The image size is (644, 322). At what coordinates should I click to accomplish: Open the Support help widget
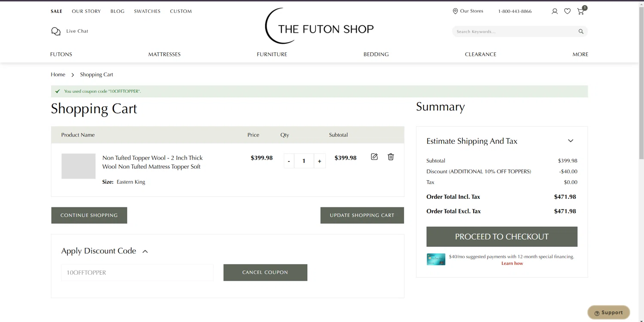pyautogui.click(x=608, y=313)
